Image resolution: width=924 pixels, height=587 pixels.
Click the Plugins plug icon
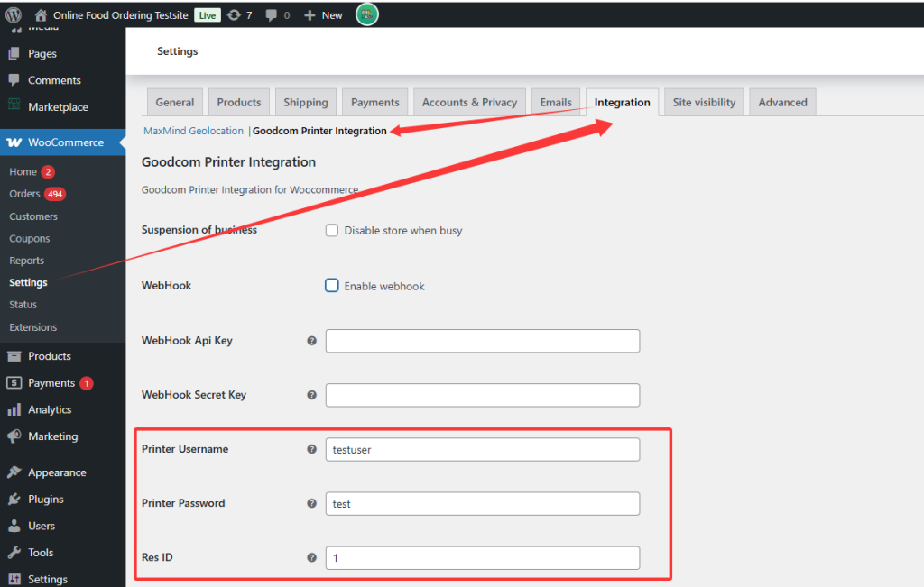click(x=14, y=500)
